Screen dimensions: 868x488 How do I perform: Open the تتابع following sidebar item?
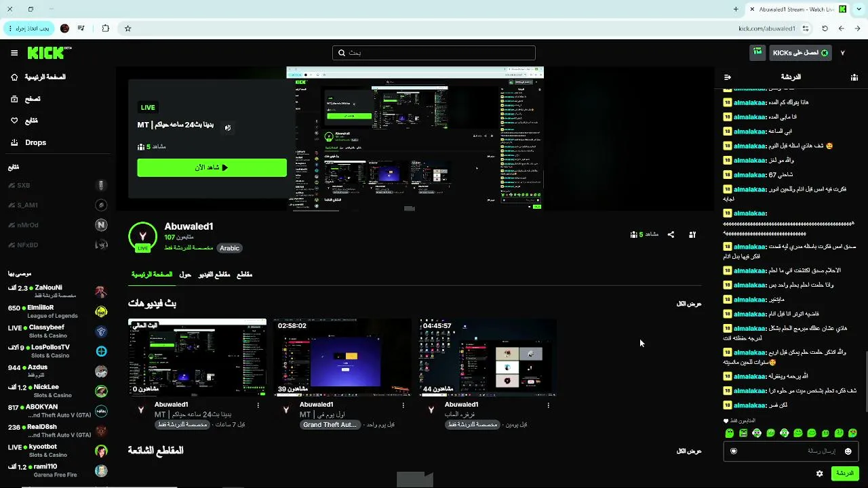[24, 121]
